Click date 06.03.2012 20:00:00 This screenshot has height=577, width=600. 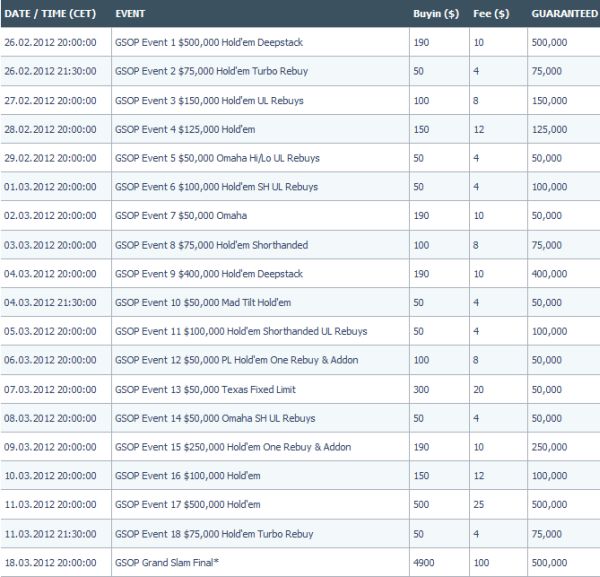(x=50, y=360)
